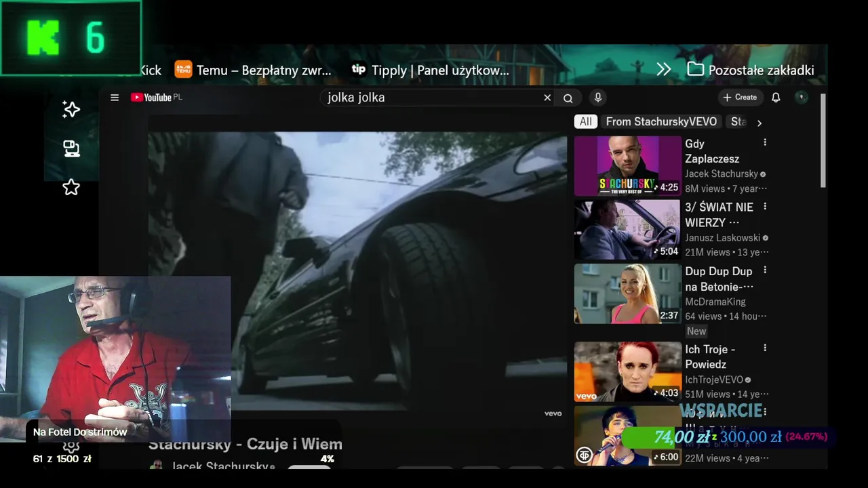This screenshot has height=488, width=868.
Task: Select the From StachurskyVEVO chip
Action: point(661,122)
